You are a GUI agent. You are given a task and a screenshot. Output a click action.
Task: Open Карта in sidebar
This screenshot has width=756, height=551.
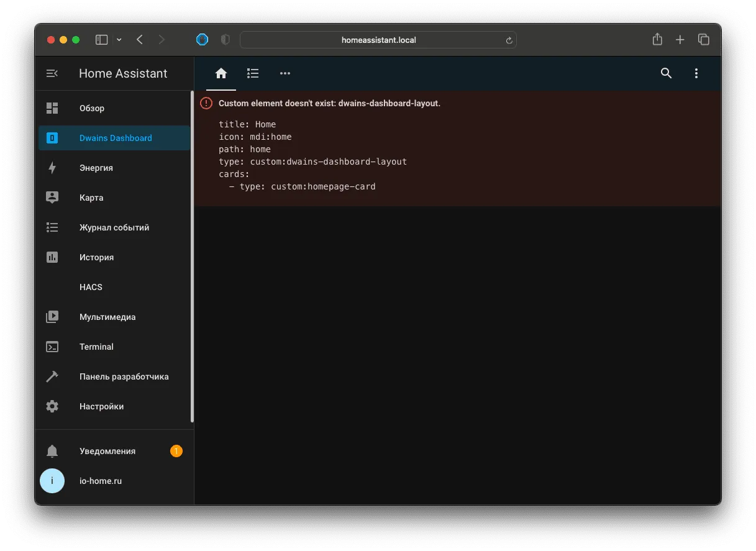(x=114, y=198)
